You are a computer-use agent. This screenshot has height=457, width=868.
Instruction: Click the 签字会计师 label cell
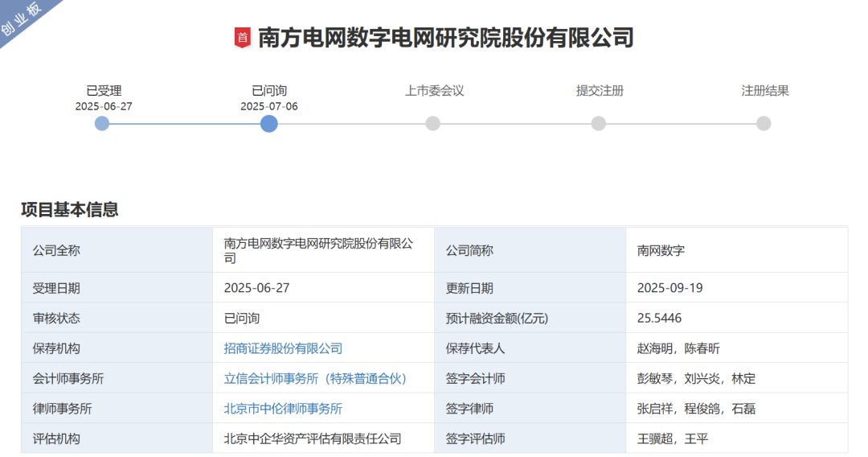(x=530, y=378)
